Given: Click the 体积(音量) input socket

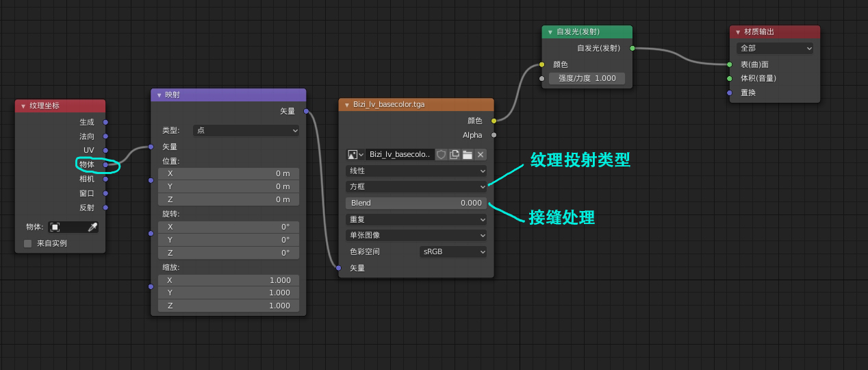Looking at the screenshot, I should click(x=730, y=78).
